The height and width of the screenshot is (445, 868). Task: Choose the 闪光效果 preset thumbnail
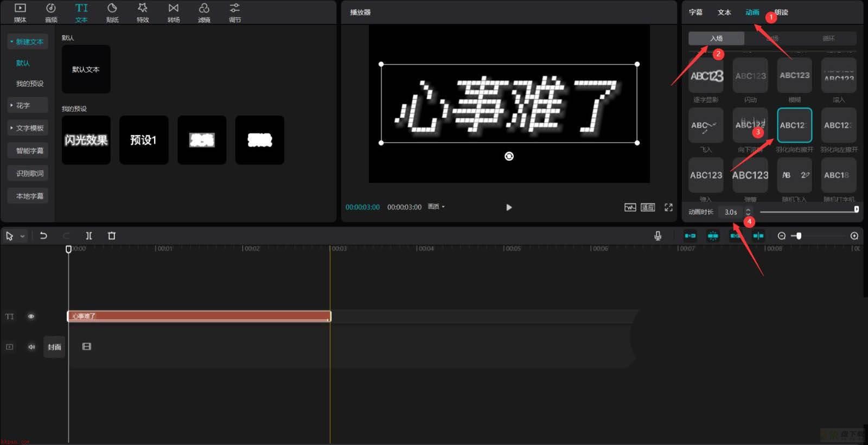[86, 140]
